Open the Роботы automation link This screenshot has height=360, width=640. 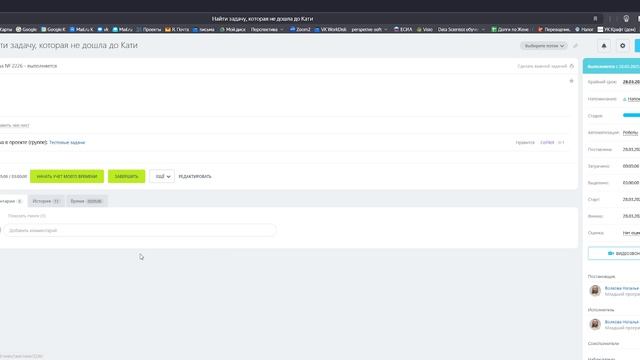click(x=630, y=133)
